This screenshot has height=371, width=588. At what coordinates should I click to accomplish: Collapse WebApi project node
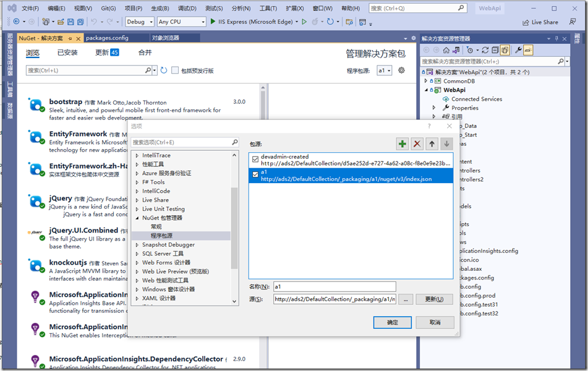coord(426,90)
